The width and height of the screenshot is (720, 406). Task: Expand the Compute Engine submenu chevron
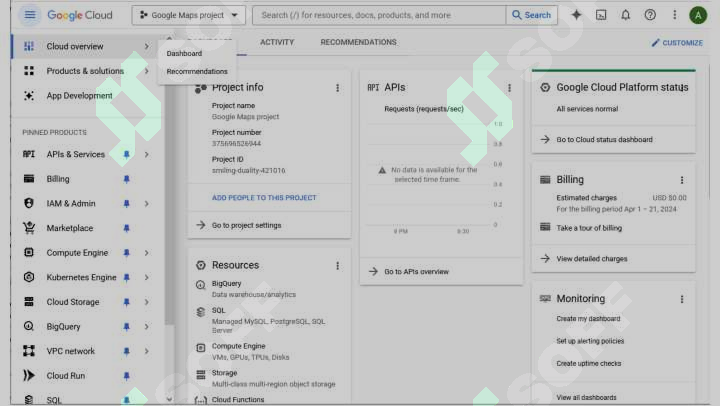(x=146, y=253)
